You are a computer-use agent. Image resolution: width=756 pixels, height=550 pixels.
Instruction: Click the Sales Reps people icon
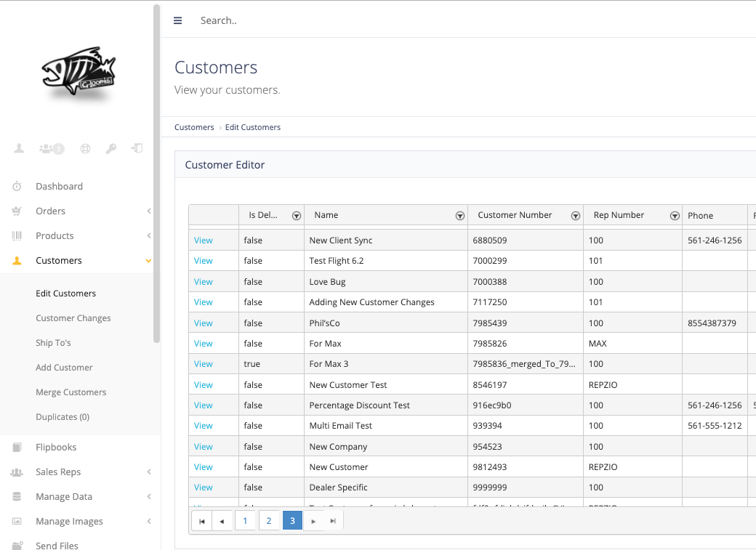click(17, 472)
